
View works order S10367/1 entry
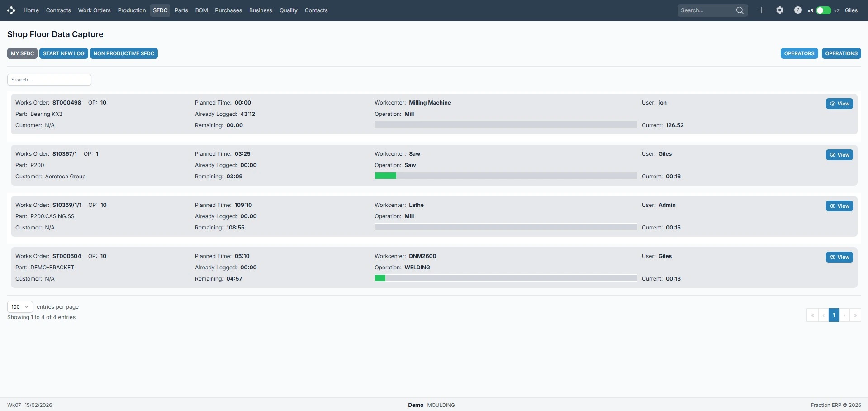tap(839, 155)
